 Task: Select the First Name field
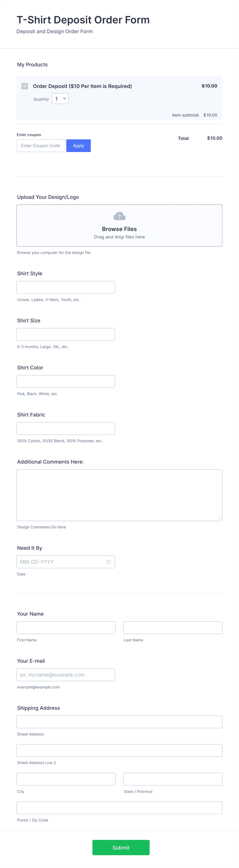coord(66,627)
